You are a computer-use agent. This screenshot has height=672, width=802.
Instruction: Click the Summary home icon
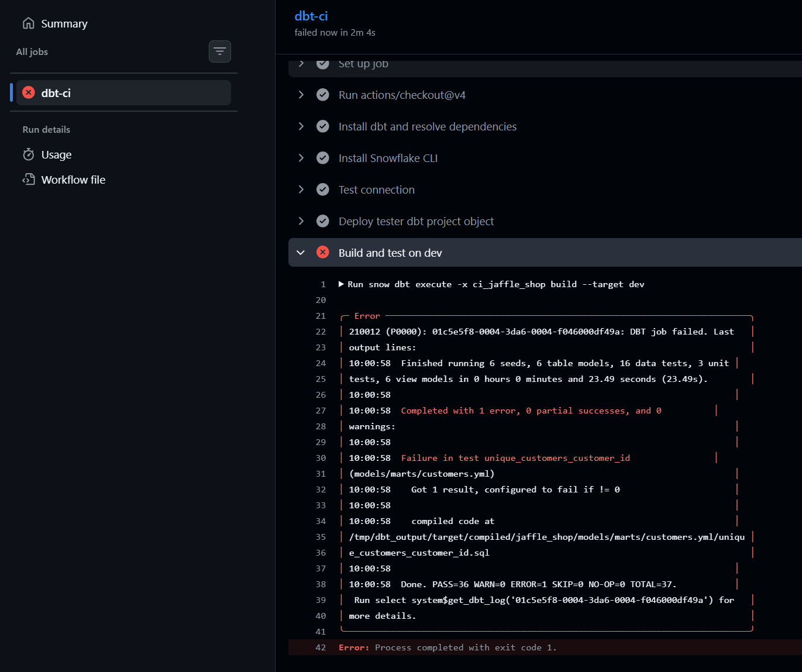click(x=28, y=23)
